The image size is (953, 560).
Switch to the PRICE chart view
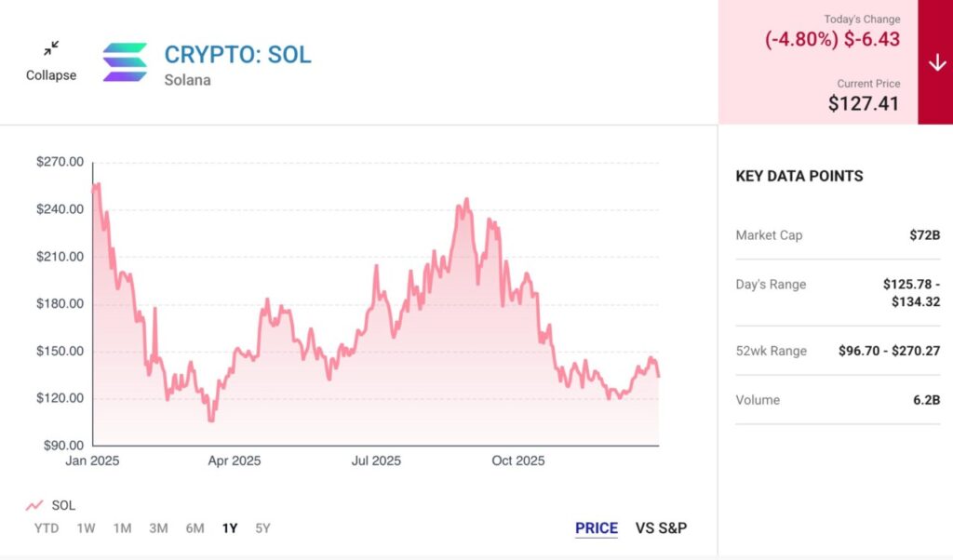pos(597,528)
